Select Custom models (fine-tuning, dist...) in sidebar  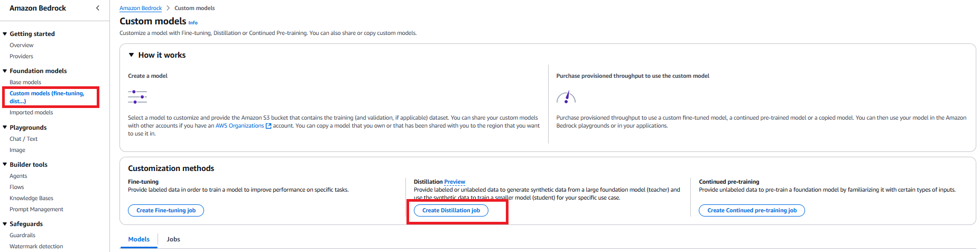(47, 97)
